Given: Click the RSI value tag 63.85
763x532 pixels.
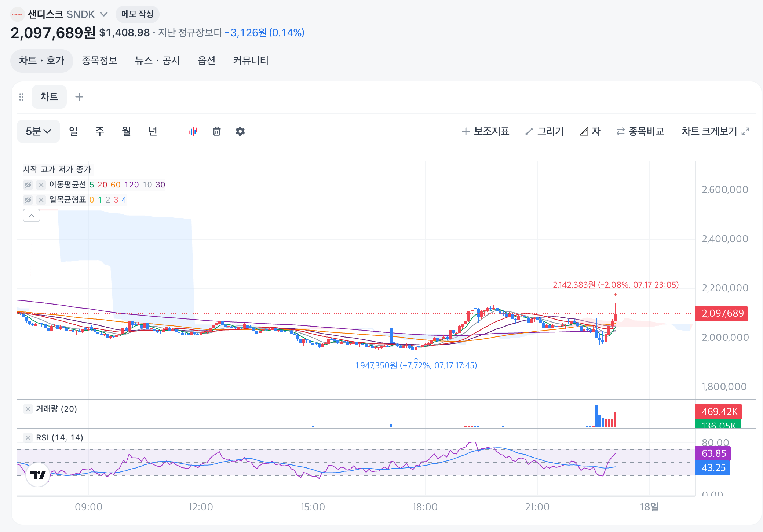Looking at the screenshot, I should 713,453.
